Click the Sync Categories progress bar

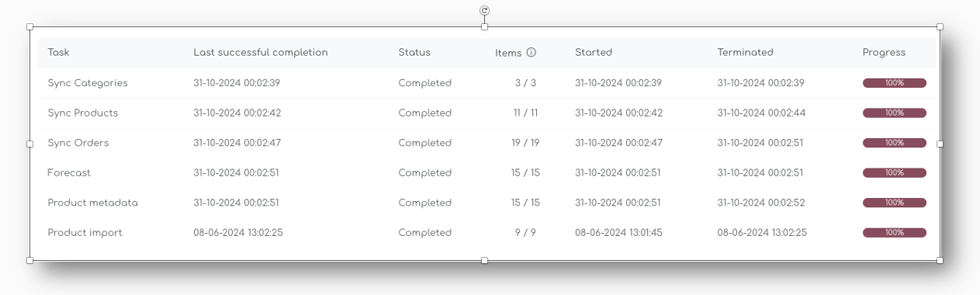(x=894, y=83)
